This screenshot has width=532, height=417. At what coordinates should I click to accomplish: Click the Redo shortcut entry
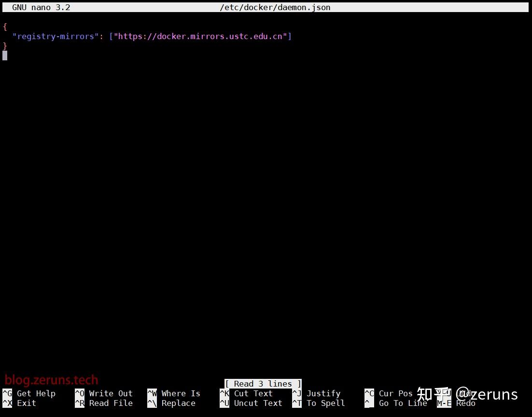[464, 403]
